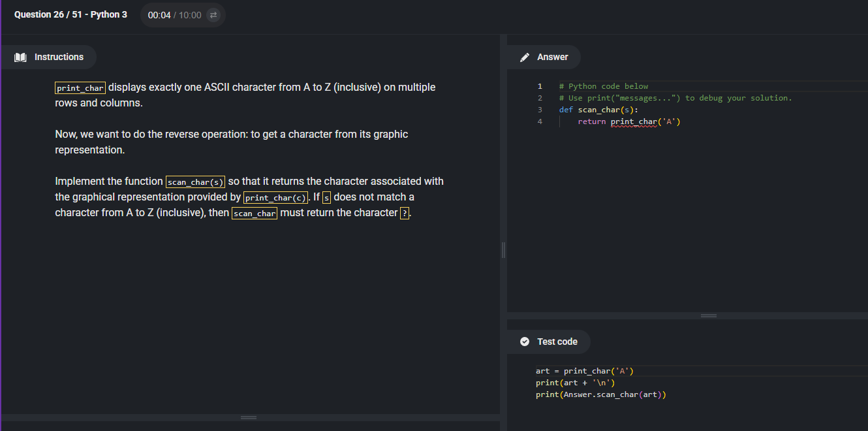Click test line "print(art + '\n')"
The height and width of the screenshot is (431, 868).
click(x=576, y=383)
